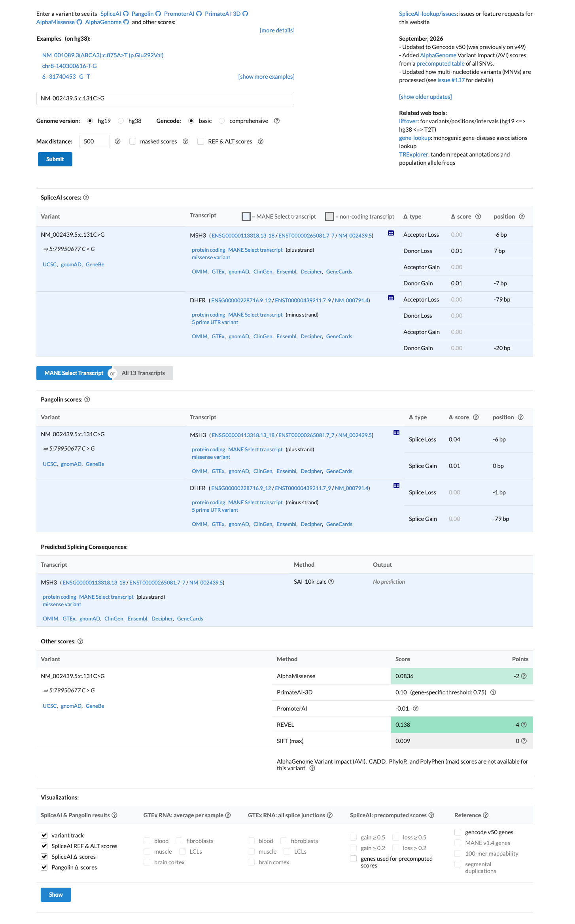The image size is (575, 924).
Task: Switch to MANE Select Transcript view
Action: tap(74, 373)
